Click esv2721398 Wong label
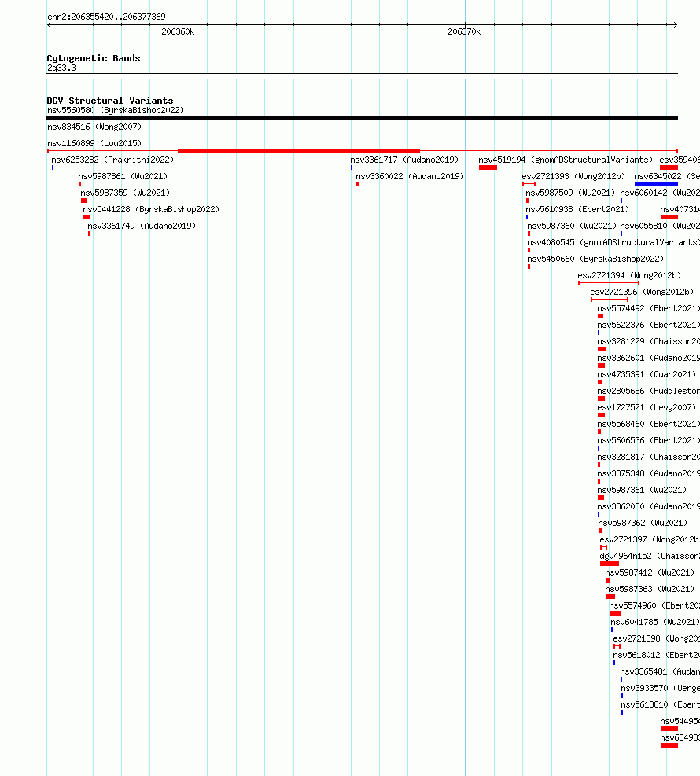700x776 pixels. pos(657,638)
